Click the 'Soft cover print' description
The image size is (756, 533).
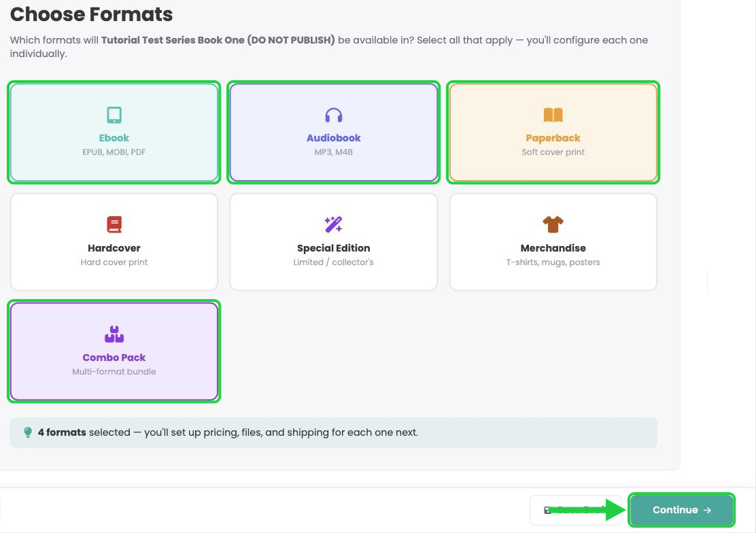click(553, 152)
